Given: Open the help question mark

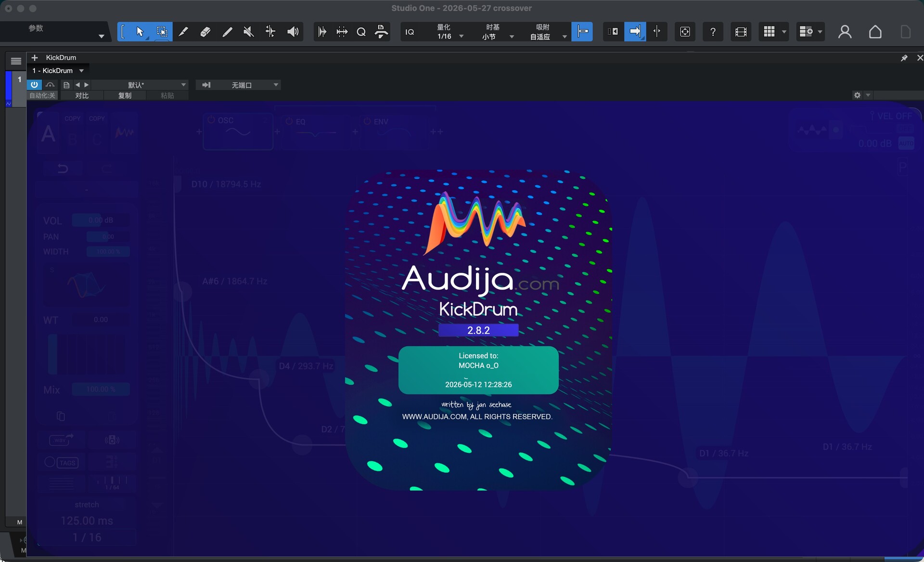Looking at the screenshot, I should click(x=713, y=32).
